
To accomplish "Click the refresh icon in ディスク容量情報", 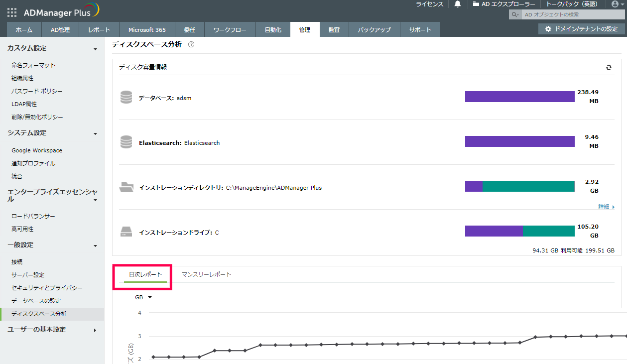I will tap(609, 67).
